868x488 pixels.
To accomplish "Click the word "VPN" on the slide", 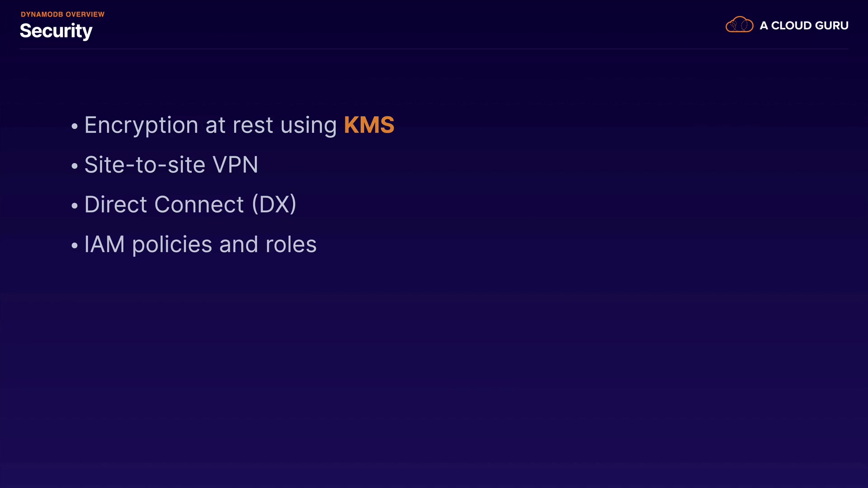I will click(x=235, y=165).
